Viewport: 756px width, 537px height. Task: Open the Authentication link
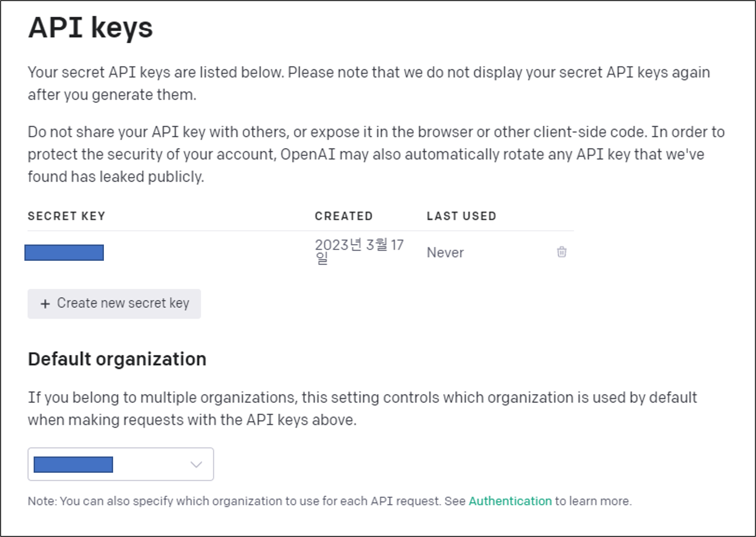pyautogui.click(x=510, y=501)
